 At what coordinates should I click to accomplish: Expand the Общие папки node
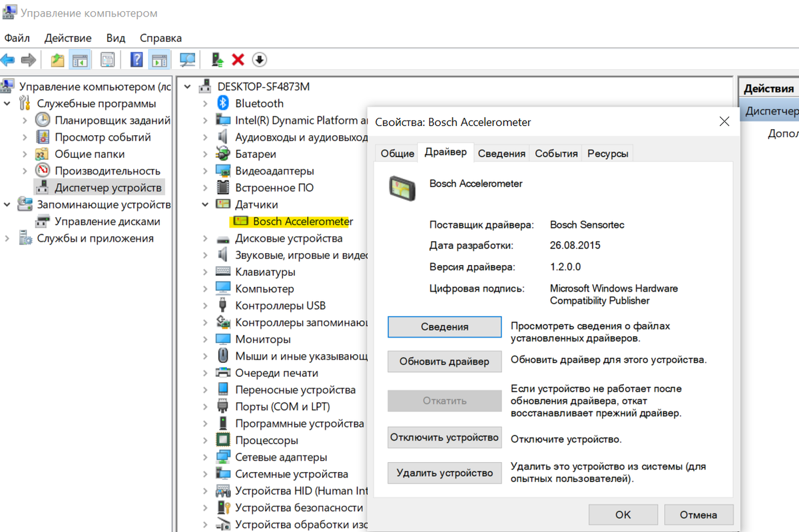[x=25, y=154]
